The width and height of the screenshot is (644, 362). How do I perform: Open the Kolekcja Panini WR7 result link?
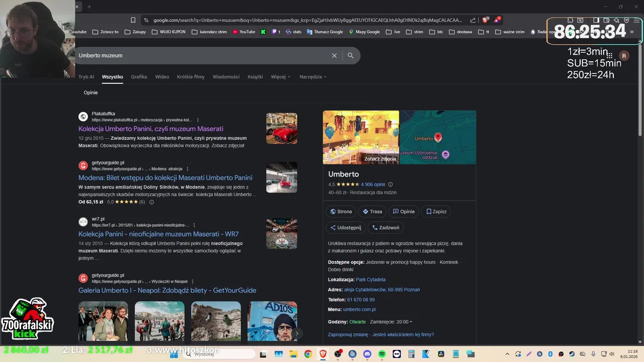point(158,234)
